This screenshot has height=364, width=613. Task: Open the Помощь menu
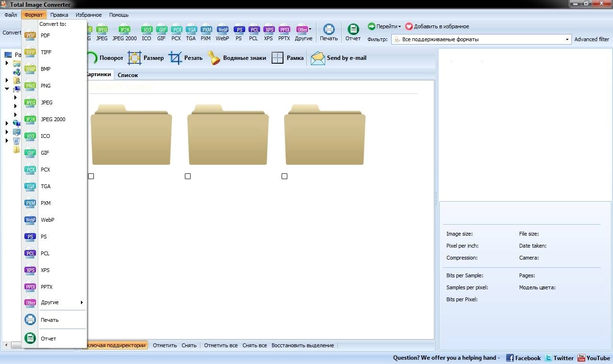(119, 15)
